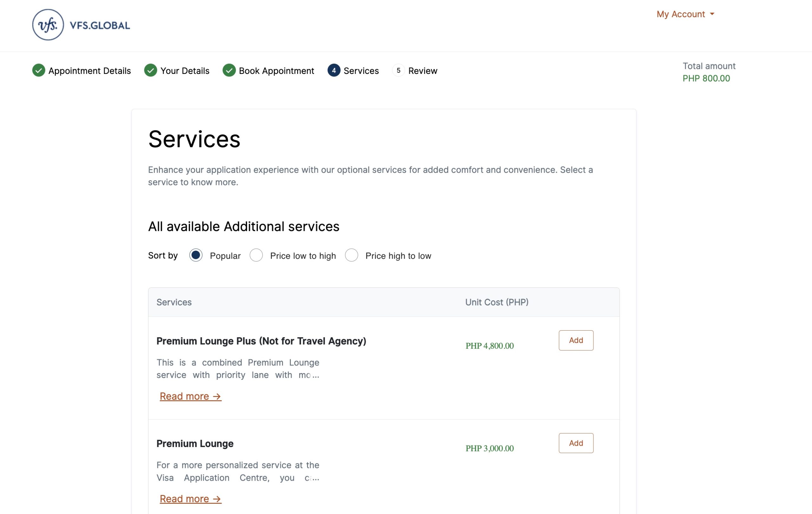Select Popular sort option
The image size is (812, 514).
tap(196, 255)
